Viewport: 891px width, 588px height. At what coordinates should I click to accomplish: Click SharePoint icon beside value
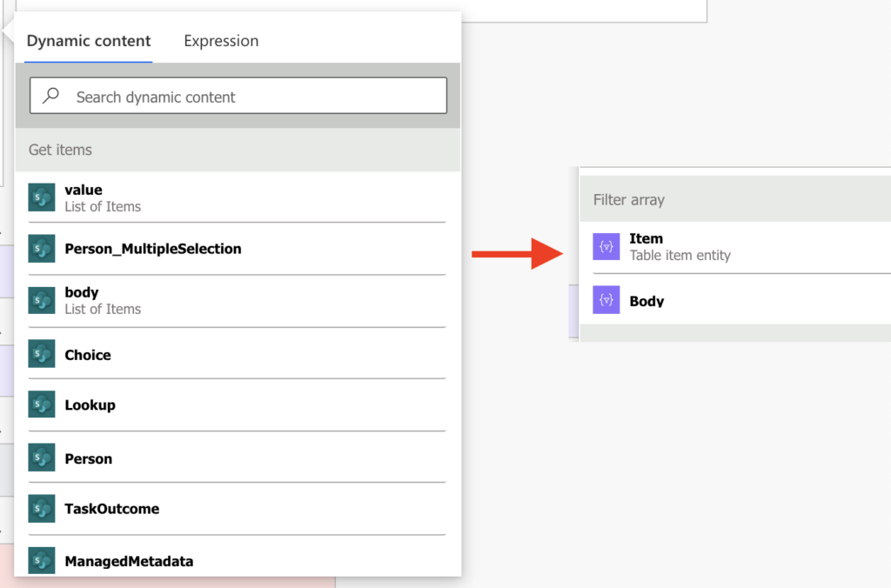point(42,197)
